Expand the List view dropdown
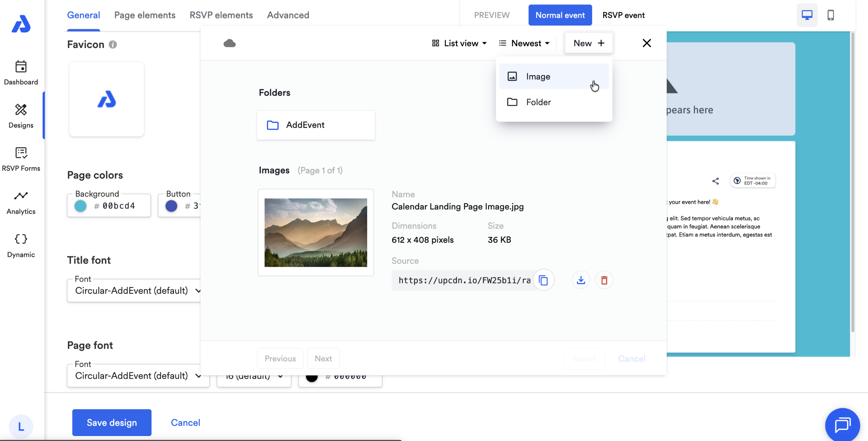868x441 pixels. [x=460, y=43]
